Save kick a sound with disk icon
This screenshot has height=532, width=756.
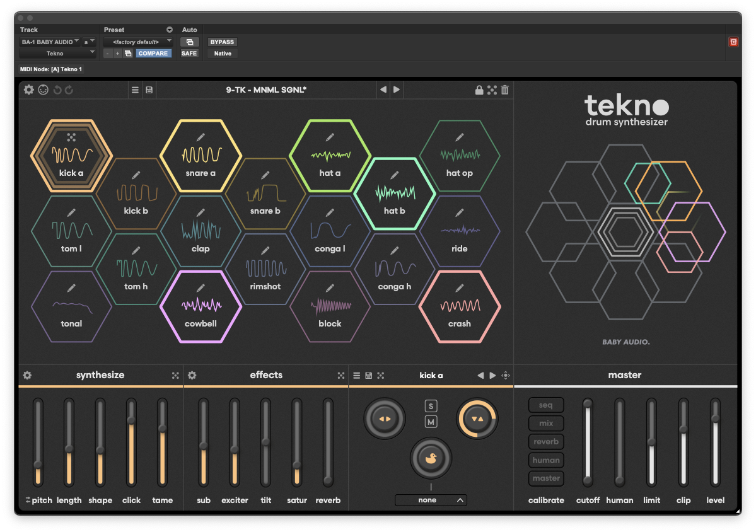point(369,376)
